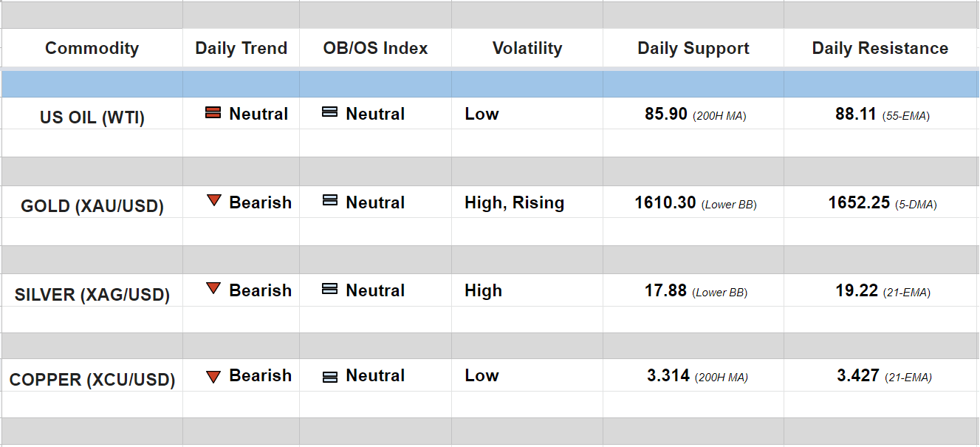The width and height of the screenshot is (980, 447).
Task: Click the OB/OS neutral icon for Silver
Action: pyautogui.click(x=330, y=289)
